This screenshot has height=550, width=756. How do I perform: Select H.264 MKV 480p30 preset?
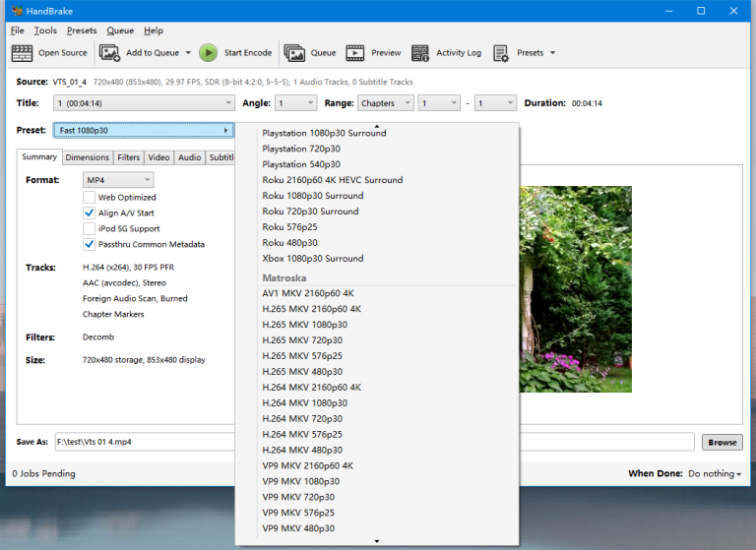[x=302, y=450]
